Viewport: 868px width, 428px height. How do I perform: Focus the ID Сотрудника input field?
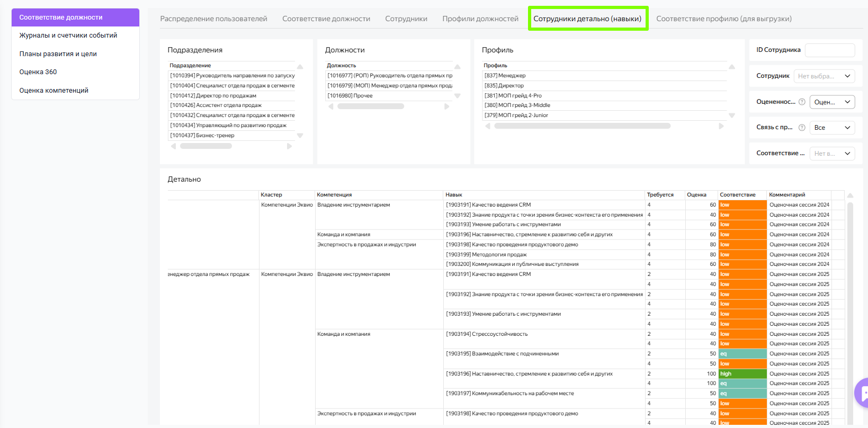point(829,50)
